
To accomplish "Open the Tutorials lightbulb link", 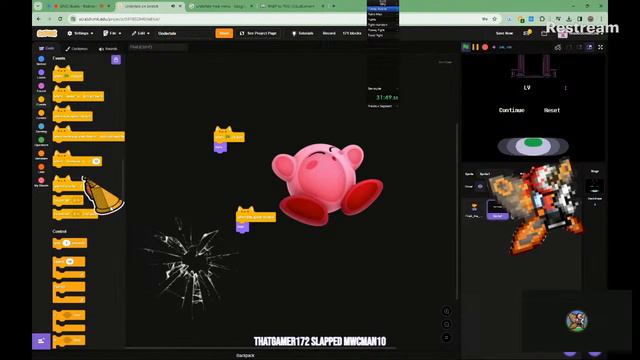I will pos(302,33).
